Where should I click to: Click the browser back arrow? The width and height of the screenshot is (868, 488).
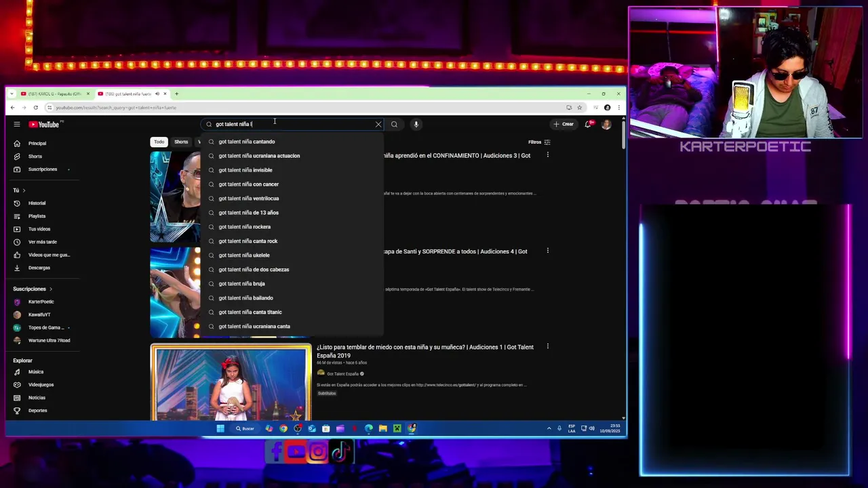pos(12,107)
